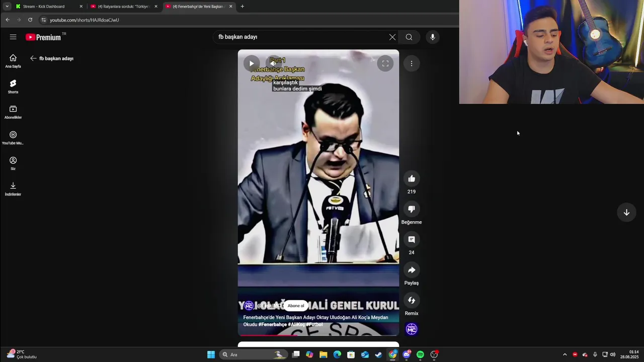The image size is (644, 362).
Task: Share the Short via Paylaş
Action: 412,270
